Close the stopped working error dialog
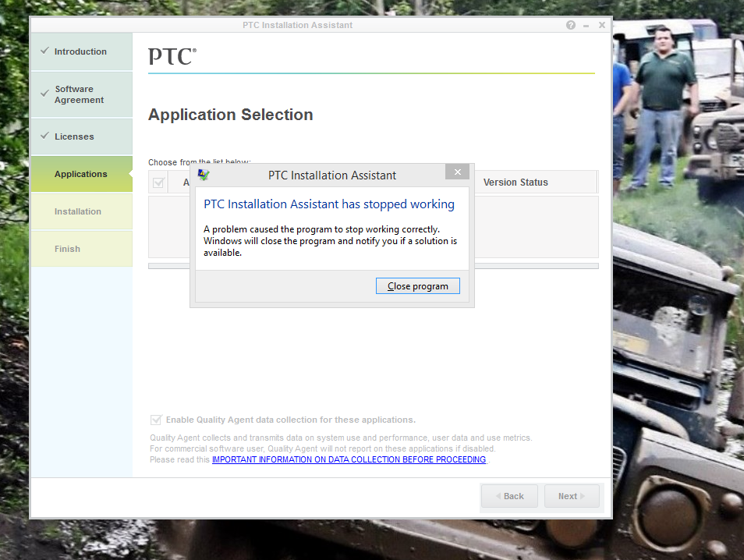This screenshot has height=560, width=744. (x=458, y=172)
